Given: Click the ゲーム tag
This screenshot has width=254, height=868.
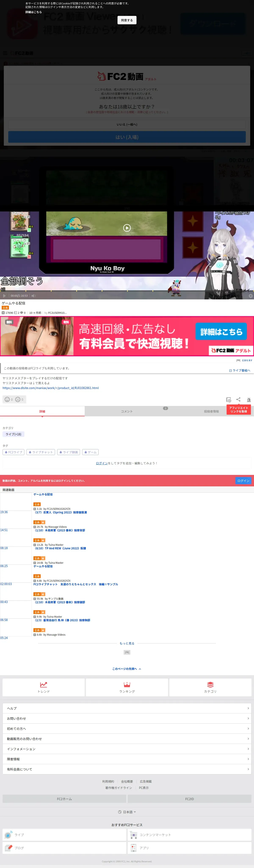Looking at the screenshot, I should tap(90, 452).
